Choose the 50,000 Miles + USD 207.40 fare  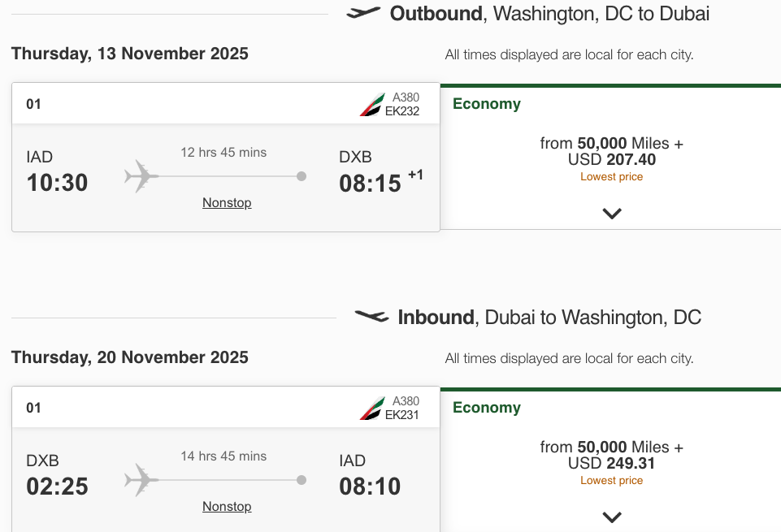(x=611, y=152)
